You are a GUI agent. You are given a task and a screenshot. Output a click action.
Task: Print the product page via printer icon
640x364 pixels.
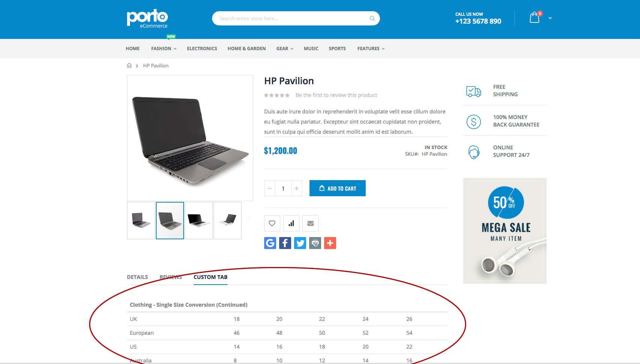point(315,243)
